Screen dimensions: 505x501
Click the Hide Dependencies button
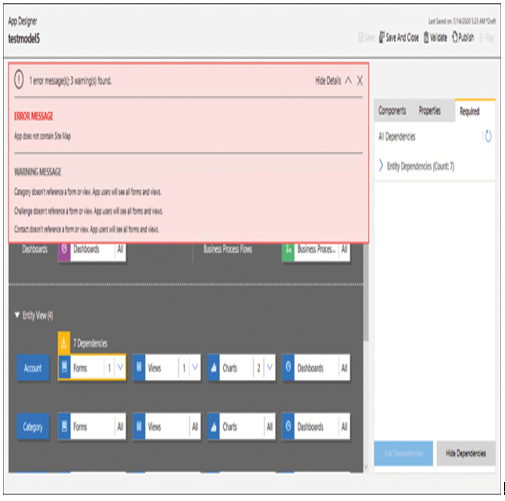466,453
